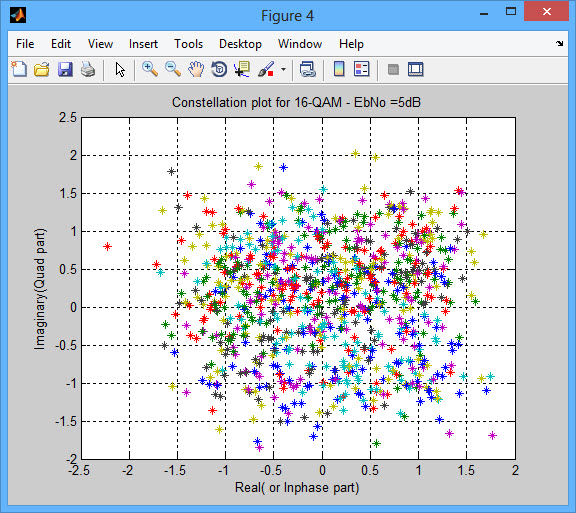Screen dimensions: 576x513
Task: Select the Brush data tool
Action: tap(266, 69)
